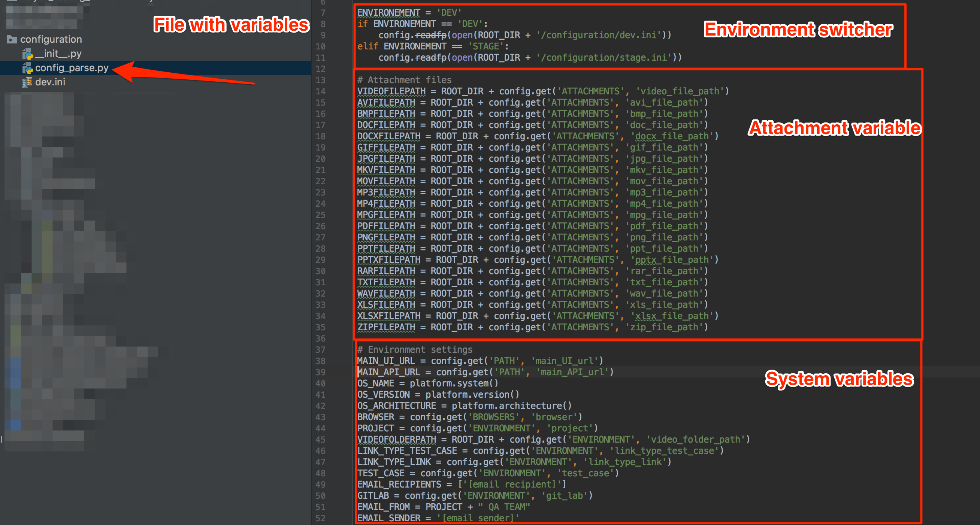Click platform.architecture() call on line 42

pyautogui.click(x=512, y=406)
